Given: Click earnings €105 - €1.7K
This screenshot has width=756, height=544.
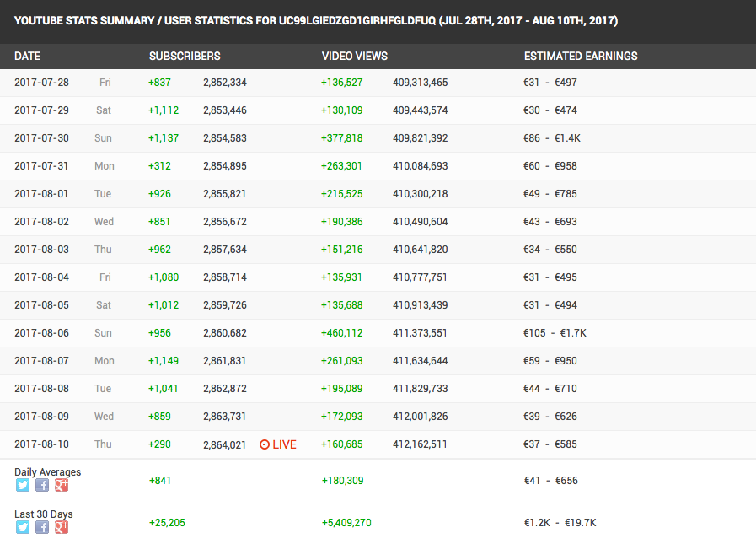Looking at the screenshot, I should 555,333.
